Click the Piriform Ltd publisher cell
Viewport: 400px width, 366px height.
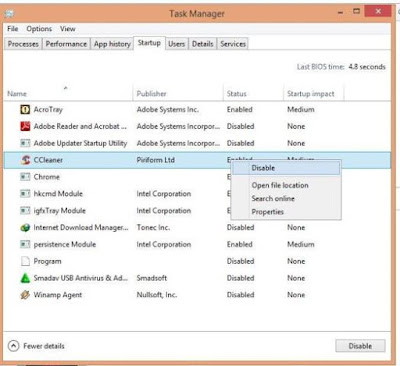pos(156,160)
